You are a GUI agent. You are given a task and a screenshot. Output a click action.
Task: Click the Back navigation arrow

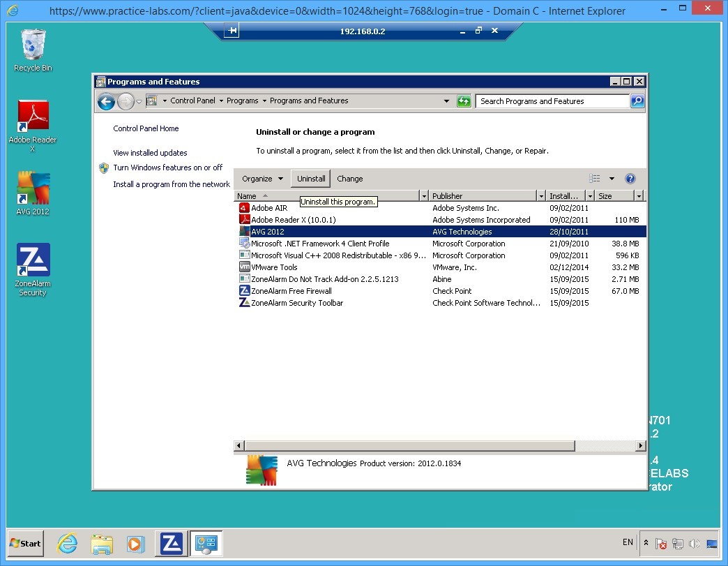click(106, 101)
